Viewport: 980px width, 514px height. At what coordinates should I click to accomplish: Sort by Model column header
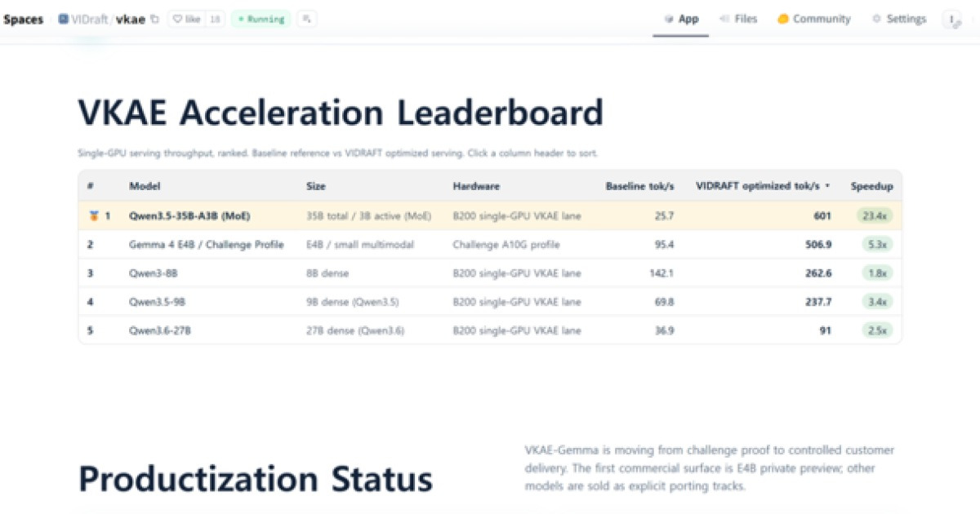(x=145, y=186)
